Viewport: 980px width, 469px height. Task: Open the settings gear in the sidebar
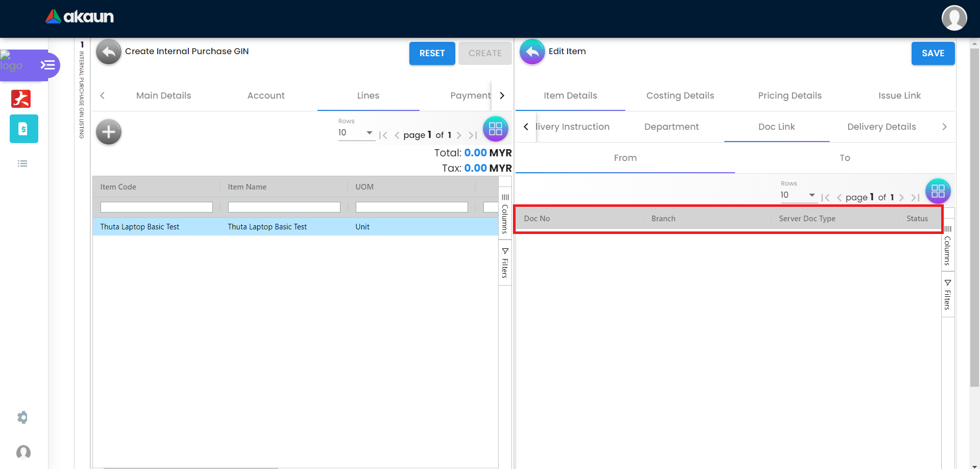click(22, 417)
